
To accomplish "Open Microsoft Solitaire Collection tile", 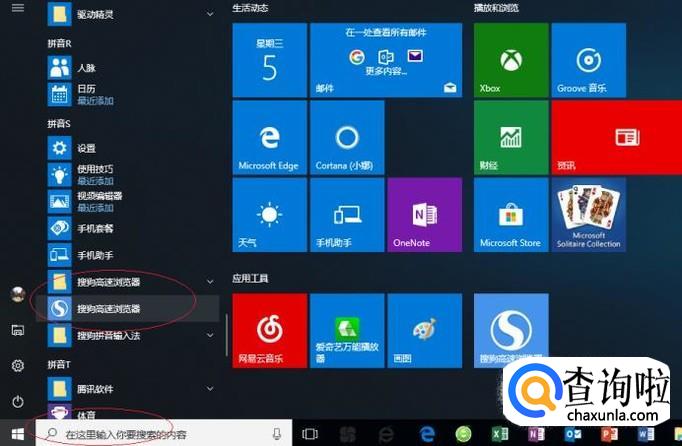I will tap(589, 215).
